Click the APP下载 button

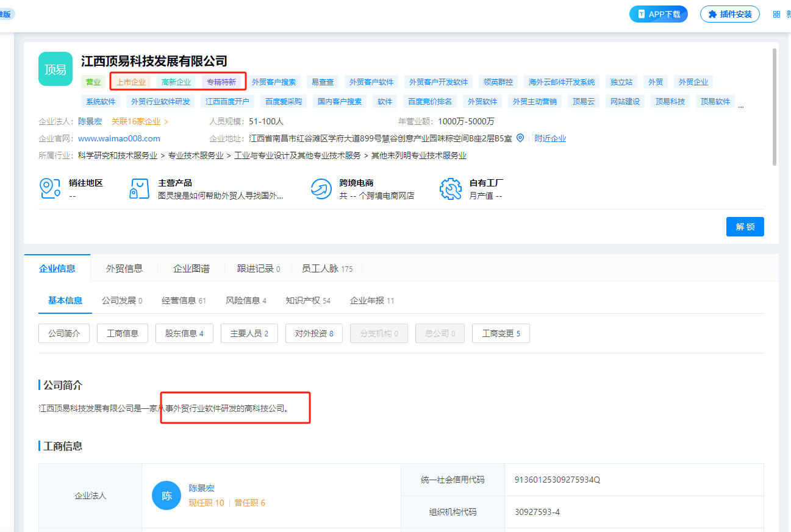tap(659, 14)
